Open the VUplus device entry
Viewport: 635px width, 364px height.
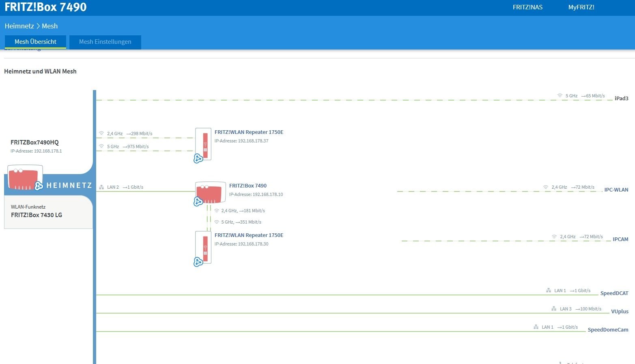click(620, 311)
